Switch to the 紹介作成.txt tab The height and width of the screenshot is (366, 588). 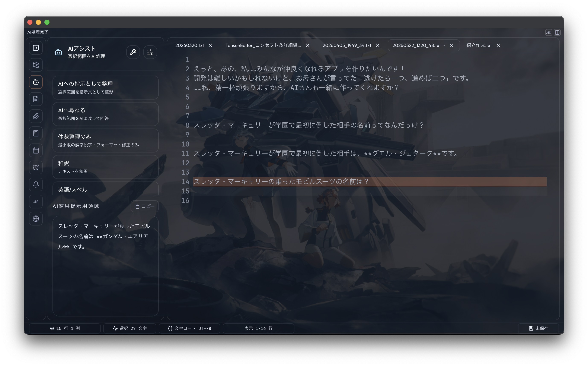(x=479, y=45)
